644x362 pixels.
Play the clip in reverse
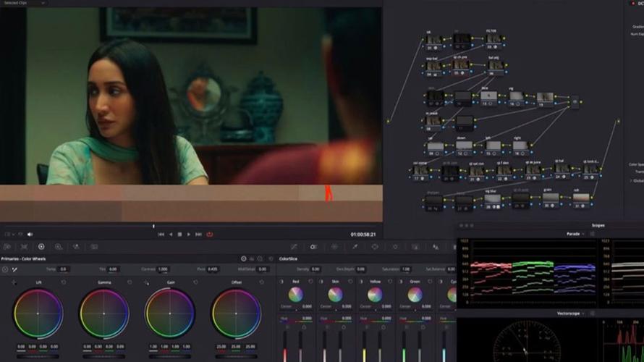[171, 234]
